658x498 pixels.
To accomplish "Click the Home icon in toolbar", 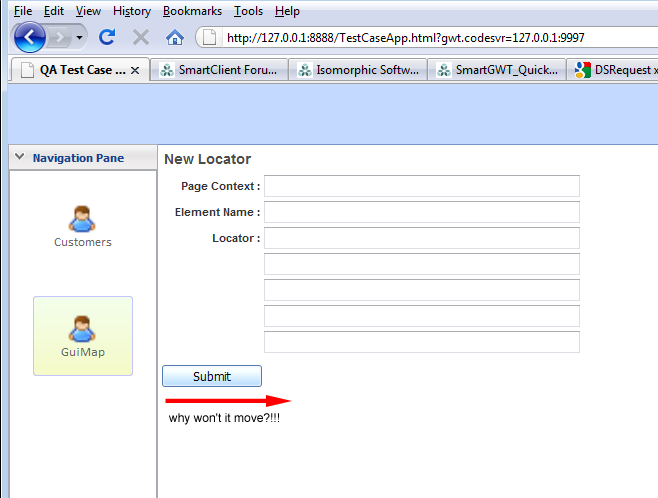I will 175,38.
